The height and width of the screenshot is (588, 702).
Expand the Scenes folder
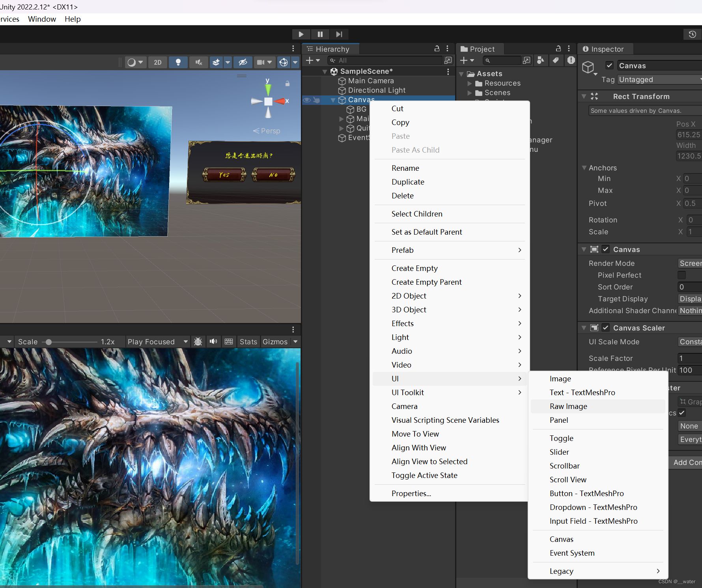pyautogui.click(x=470, y=93)
